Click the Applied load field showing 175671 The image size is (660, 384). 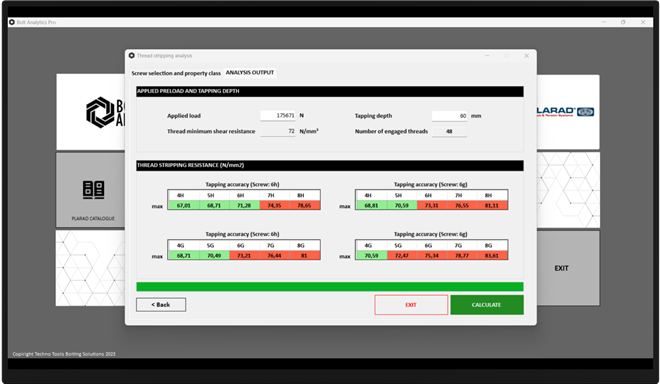coord(278,115)
